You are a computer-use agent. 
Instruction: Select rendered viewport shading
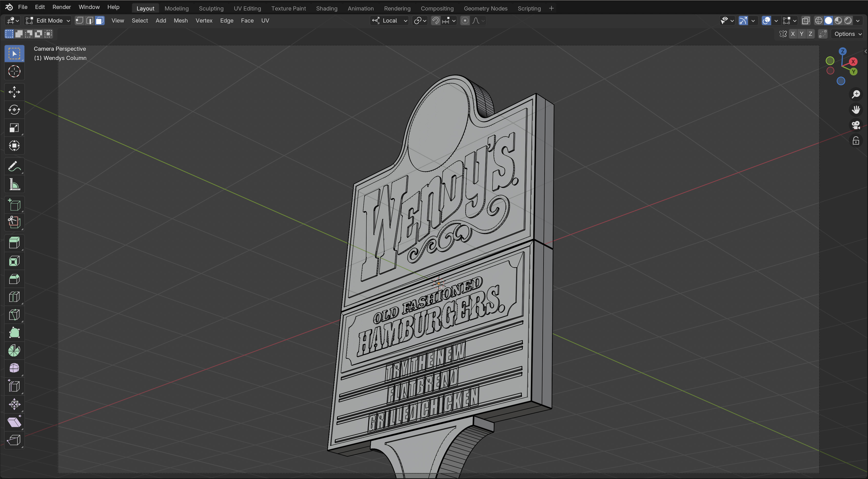(848, 21)
